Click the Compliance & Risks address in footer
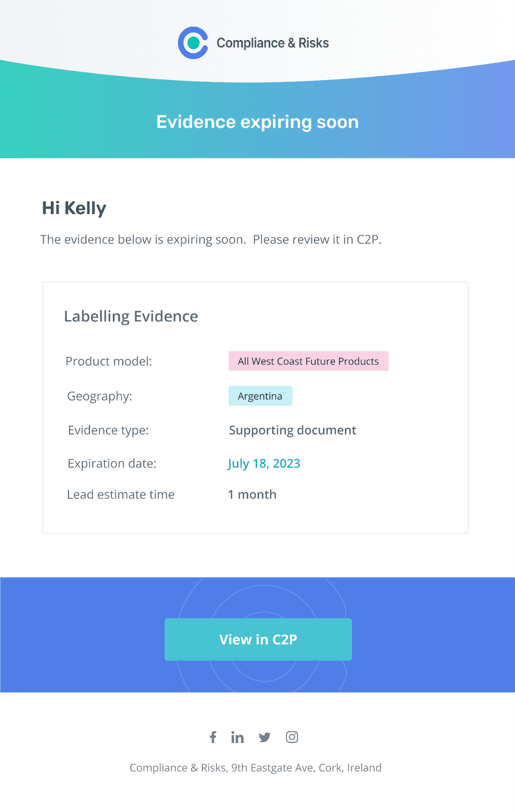Image resolution: width=515 pixels, height=812 pixels. pyautogui.click(x=255, y=768)
